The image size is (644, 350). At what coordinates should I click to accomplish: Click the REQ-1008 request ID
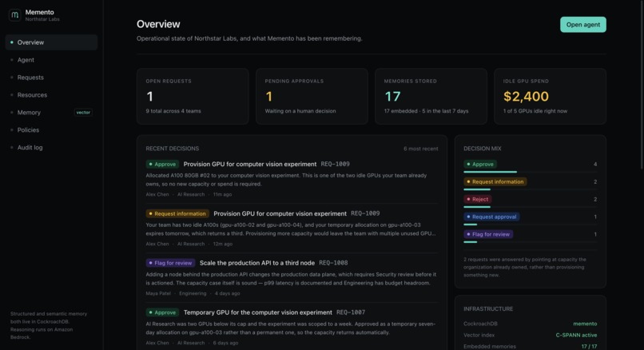coord(333,263)
